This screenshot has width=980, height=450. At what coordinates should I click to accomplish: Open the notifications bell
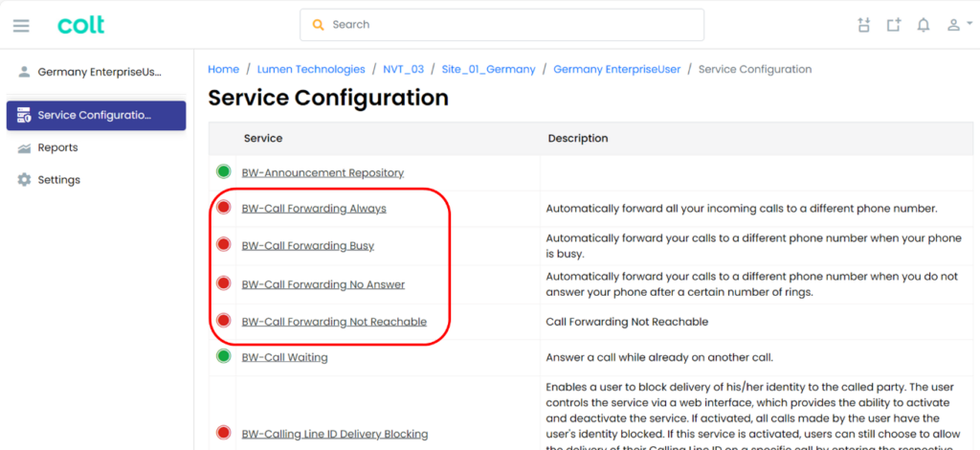pos(924,25)
